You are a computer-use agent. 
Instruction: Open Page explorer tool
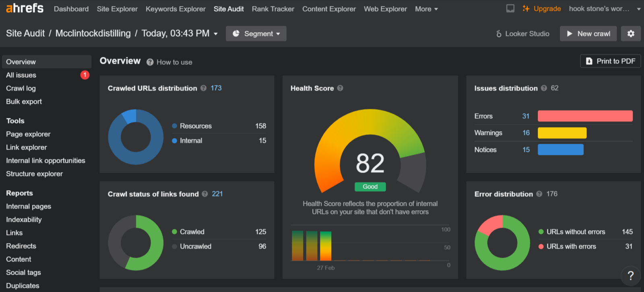[28, 134]
